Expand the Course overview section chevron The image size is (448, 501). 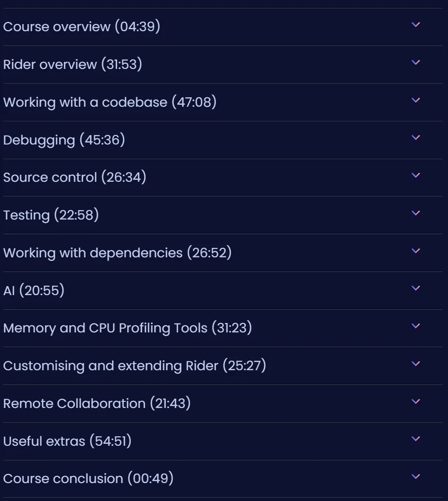tap(415, 25)
